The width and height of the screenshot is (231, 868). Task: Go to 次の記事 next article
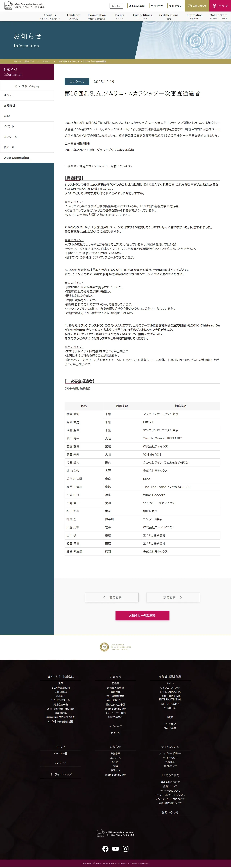(x=173, y=597)
